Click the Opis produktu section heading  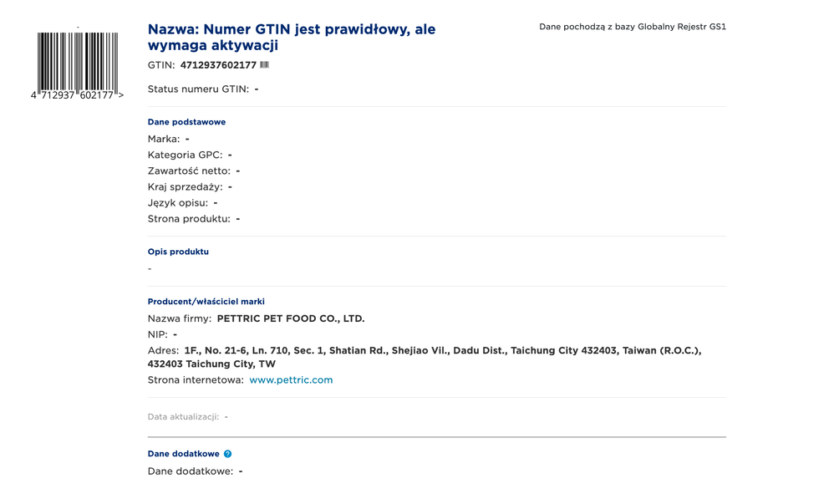[178, 252]
